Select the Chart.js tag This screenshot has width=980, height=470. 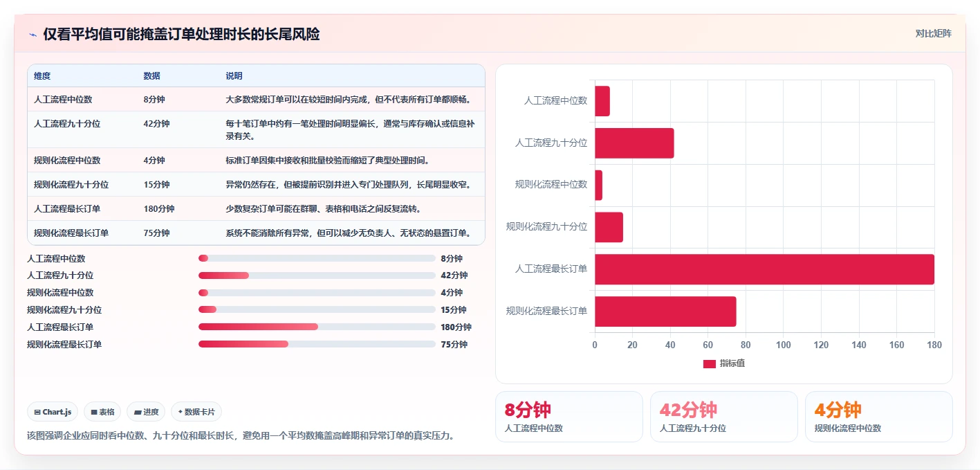53,412
